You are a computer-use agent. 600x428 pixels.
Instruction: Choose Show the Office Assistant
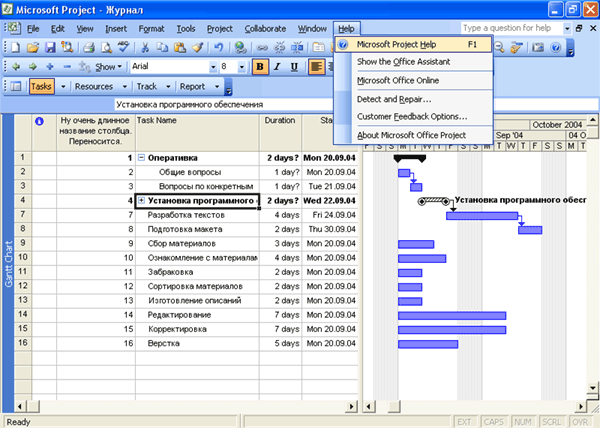point(413,62)
